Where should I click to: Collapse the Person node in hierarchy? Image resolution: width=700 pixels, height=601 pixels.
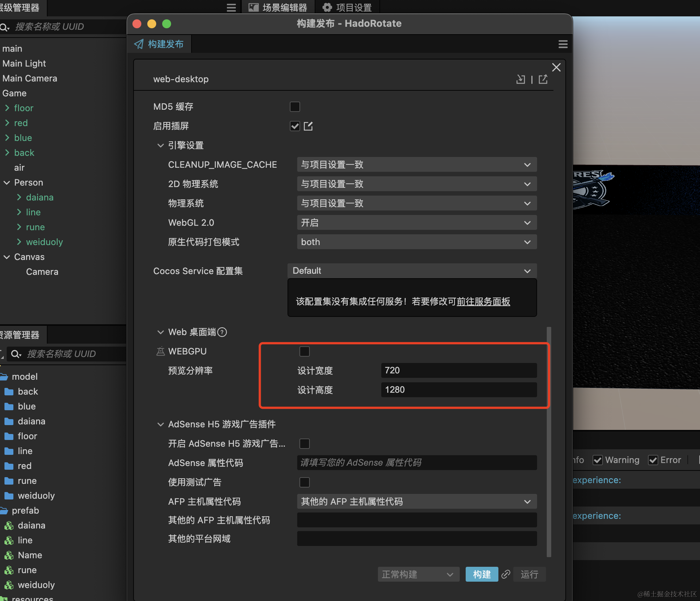7,183
